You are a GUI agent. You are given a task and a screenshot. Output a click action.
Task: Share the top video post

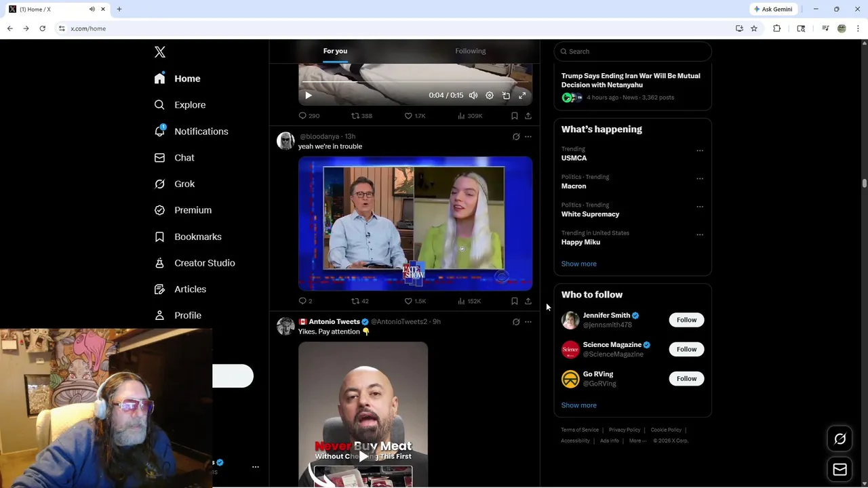point(528,116)
